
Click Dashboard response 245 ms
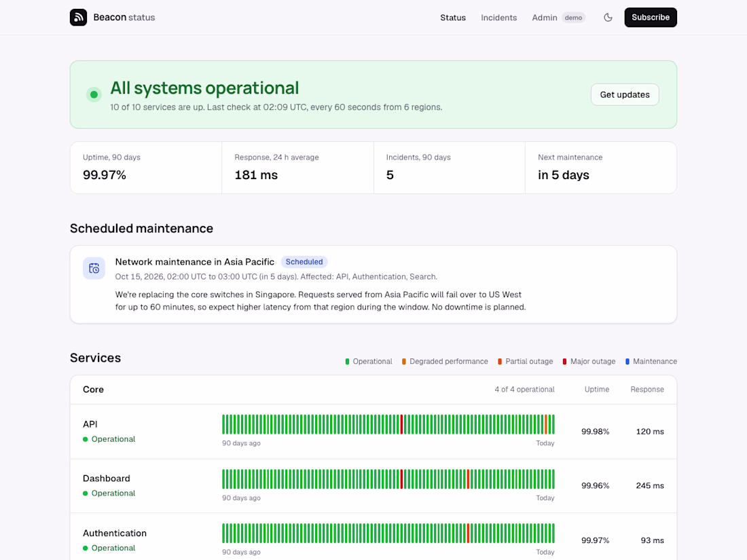(x=650, y=486)
